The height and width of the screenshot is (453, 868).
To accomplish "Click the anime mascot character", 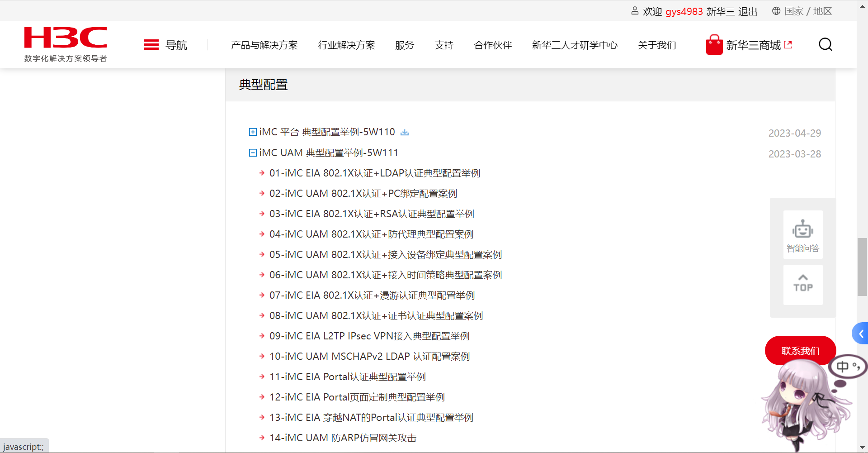I will 805,405.
